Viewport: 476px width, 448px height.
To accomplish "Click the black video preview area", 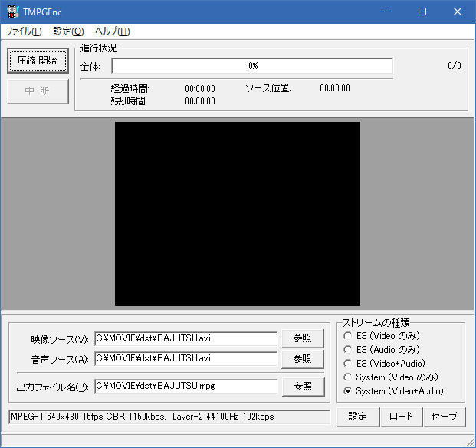I will [x=238, y=213].
